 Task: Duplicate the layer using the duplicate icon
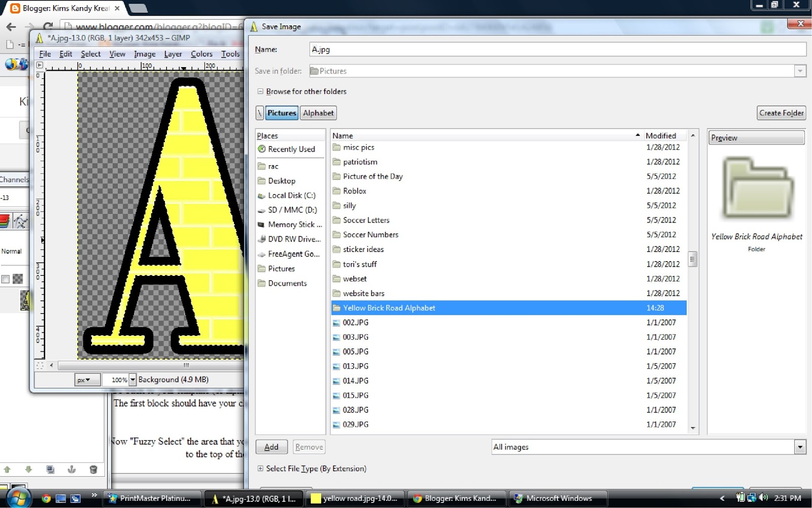[51, 469]
